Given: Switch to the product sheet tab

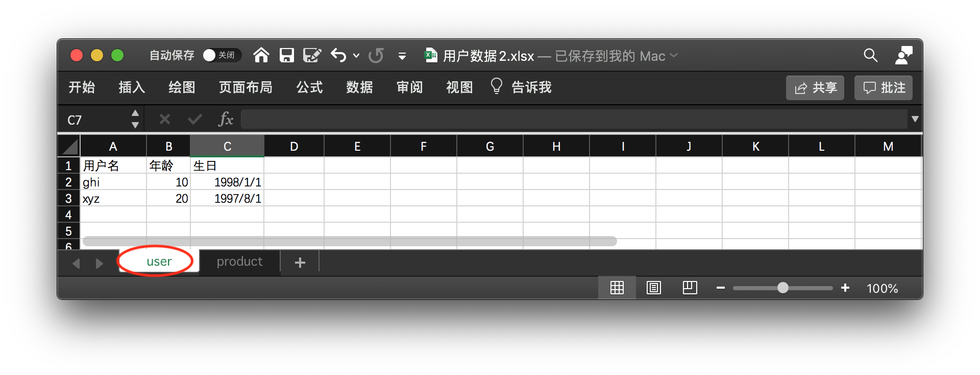Looking at the screenshot, I should [239, 262].
